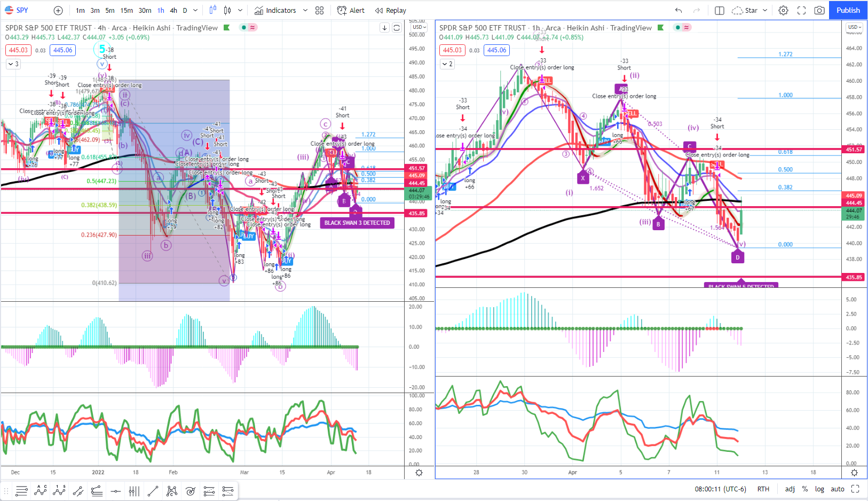Screen dimensions: 868x501
Task: Expand the favorite indicators dropdown arrow
Action: coord(305,10)
